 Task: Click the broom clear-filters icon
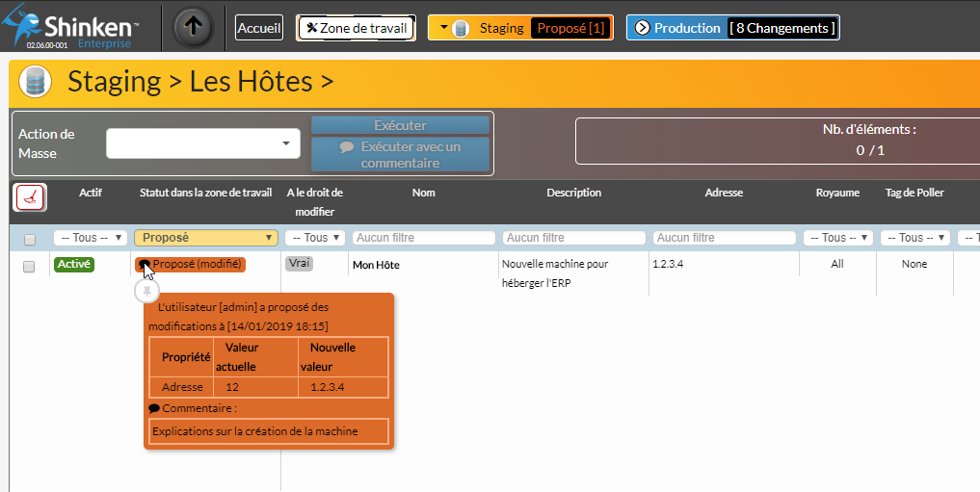click(x=31, y=197)
